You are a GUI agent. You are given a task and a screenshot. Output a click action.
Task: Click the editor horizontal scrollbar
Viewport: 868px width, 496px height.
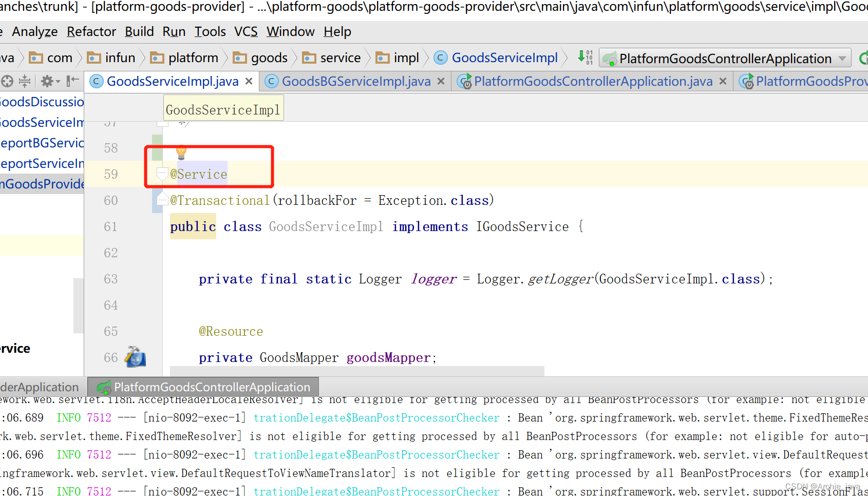pyautogui.click(x=357, y=371)
